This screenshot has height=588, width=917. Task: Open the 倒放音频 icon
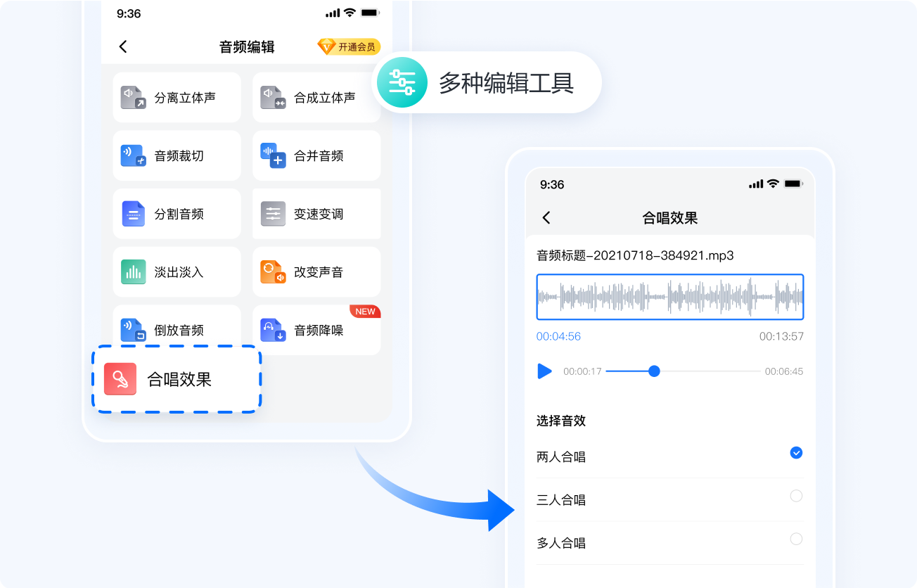pos(133,330)
